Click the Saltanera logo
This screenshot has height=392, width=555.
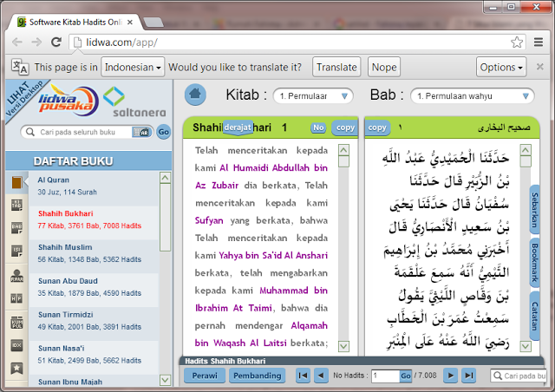pyautogui.click(x=134, y=102)
